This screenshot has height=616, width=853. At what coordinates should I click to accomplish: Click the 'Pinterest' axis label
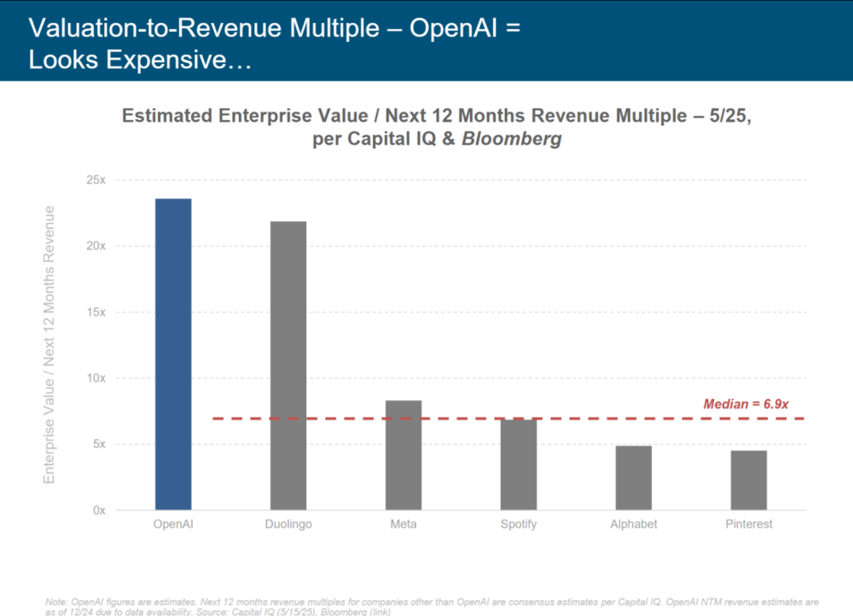749,524
